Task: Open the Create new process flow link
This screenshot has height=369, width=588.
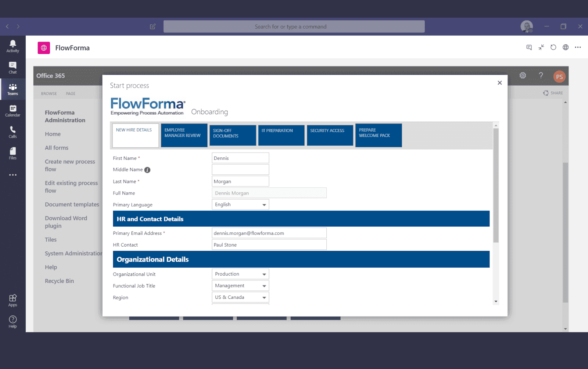Action: [70, 165]
